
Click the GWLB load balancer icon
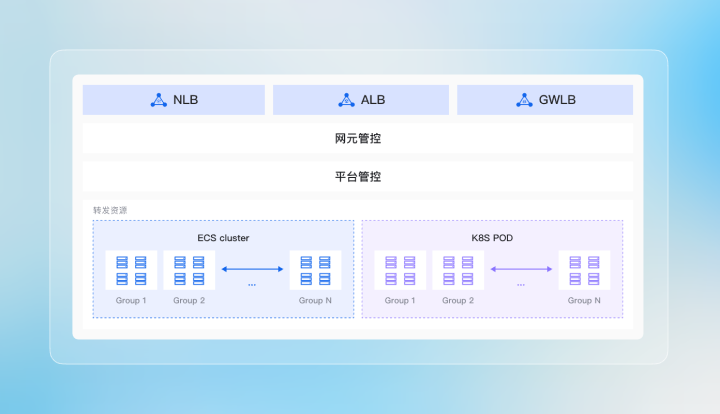point(524,100)
